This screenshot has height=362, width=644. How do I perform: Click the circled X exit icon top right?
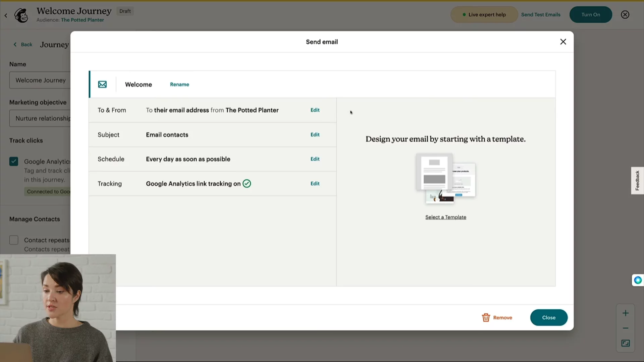pyautogui.click(x=625, y=15)
